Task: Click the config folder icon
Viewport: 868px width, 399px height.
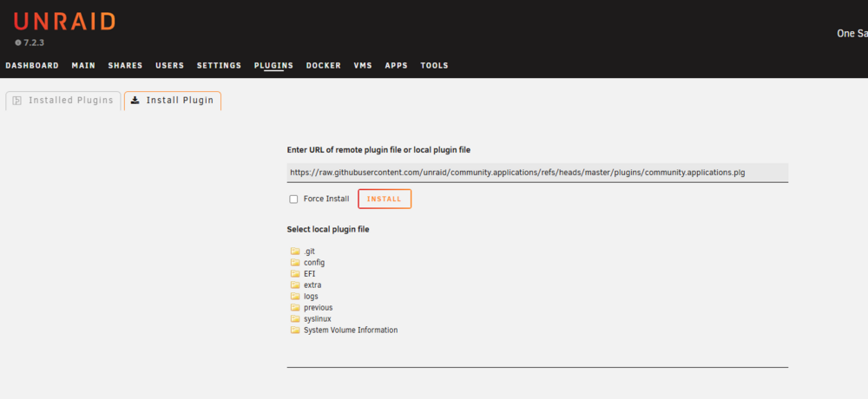Action: tap(294, 262)
